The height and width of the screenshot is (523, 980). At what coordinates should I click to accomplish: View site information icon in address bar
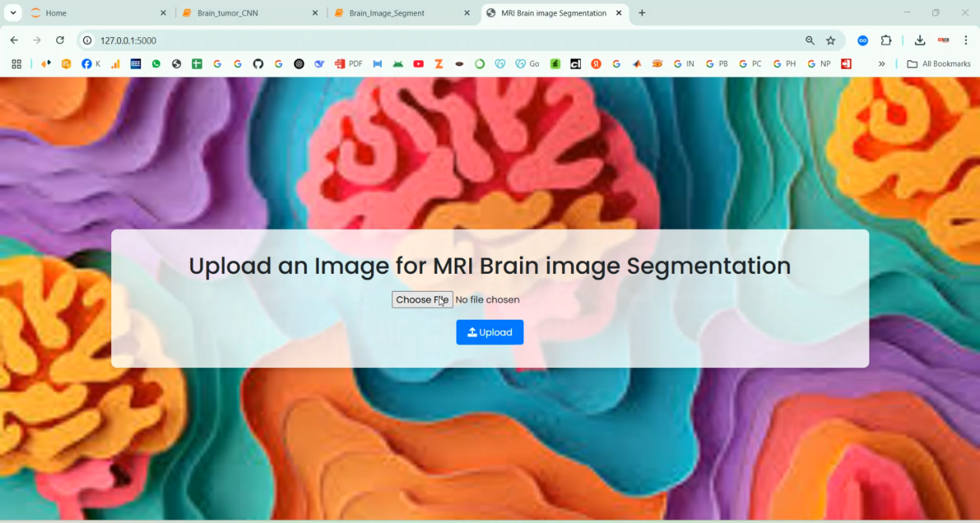pyautogui.click(x=87, y=41)
